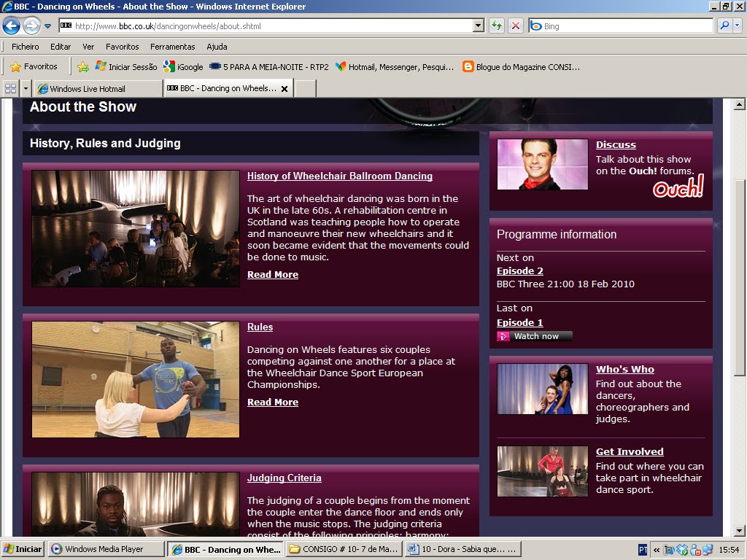Click the Who's Who dancers thumbnail
The height and width of the screenshot is (560, 747).
(542, 389)
